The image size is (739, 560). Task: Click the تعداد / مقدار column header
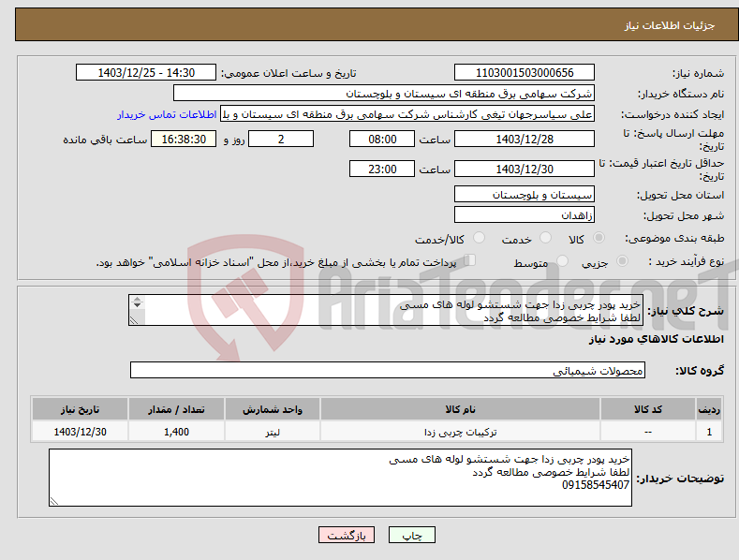tap(176, 409)
